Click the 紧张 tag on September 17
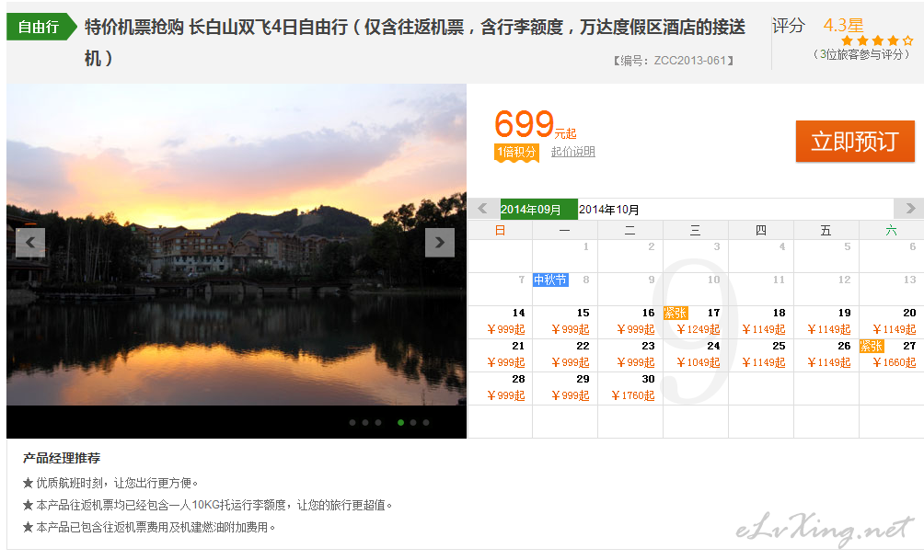 676,313
